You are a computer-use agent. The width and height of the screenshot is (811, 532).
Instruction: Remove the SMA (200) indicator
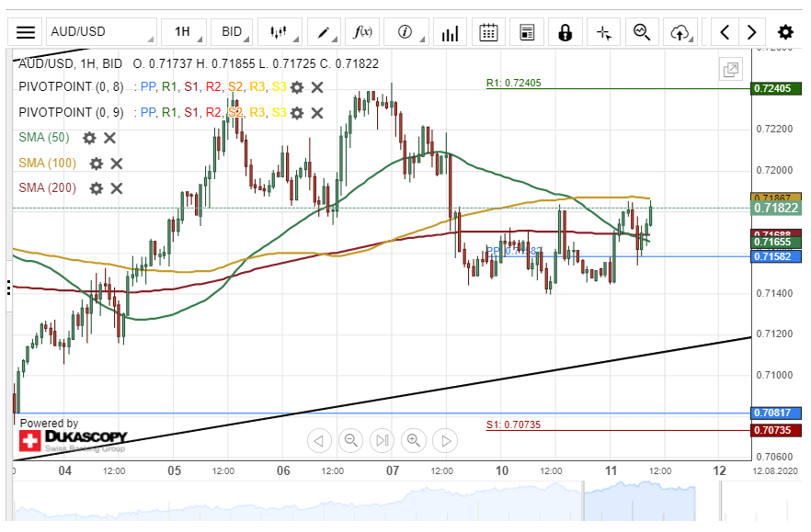click(x=117, y=188)
